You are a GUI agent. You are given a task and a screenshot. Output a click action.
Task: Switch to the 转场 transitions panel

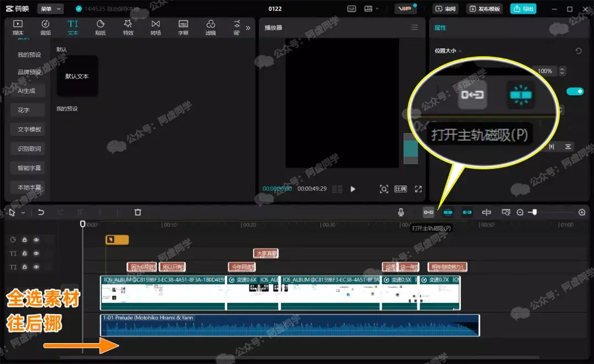click(x=156, y=27)
